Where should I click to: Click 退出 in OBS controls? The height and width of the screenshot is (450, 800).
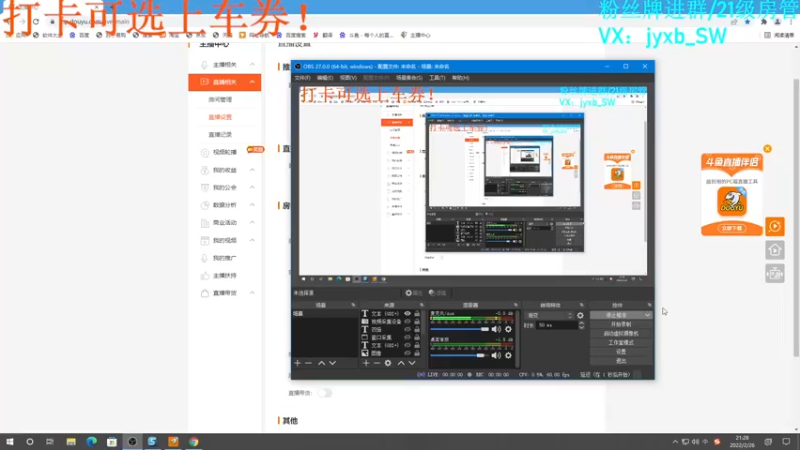coord(621,361)
